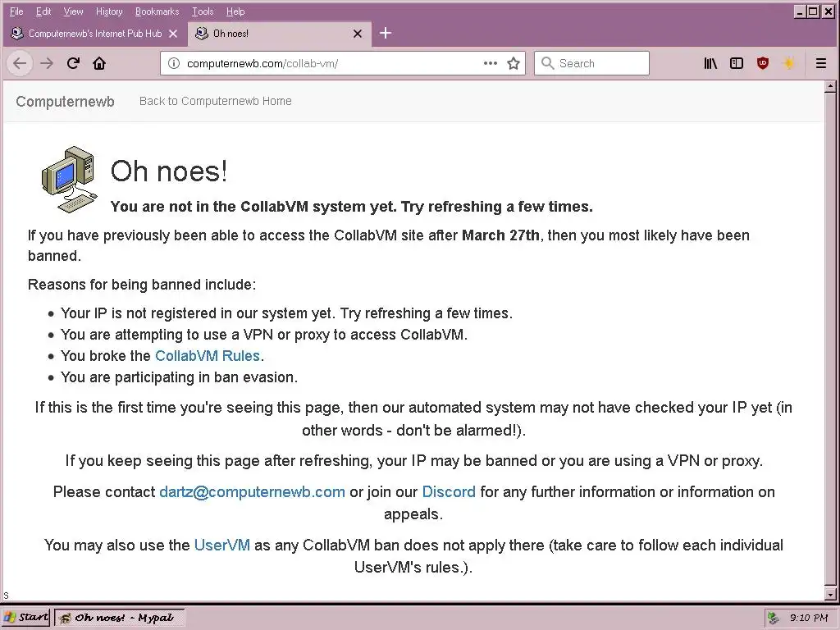Close the Oh noes! tab
This screenshot has width=840, height=630.
tap(358, 34)
